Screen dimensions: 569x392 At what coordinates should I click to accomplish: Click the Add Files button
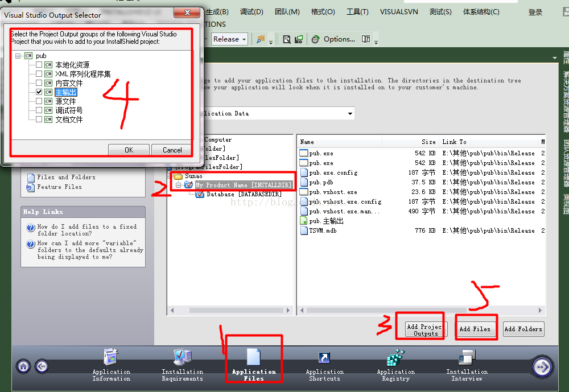coord(475,329)
